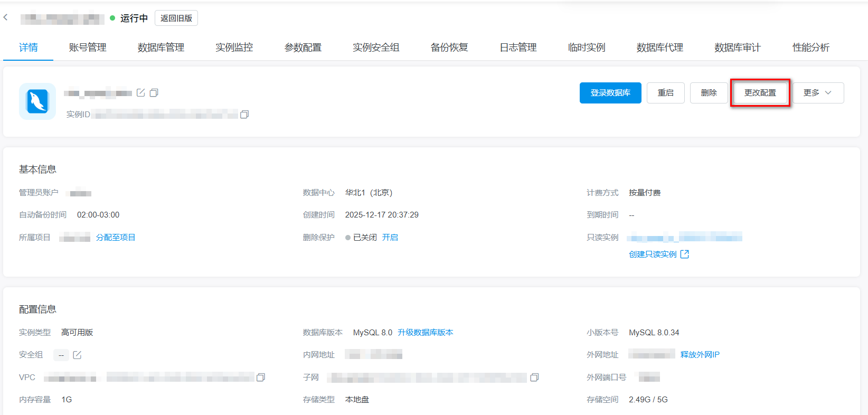Click the back arrow icon
Viewport: 868px width, 415px height.
(x=6, y=17)
